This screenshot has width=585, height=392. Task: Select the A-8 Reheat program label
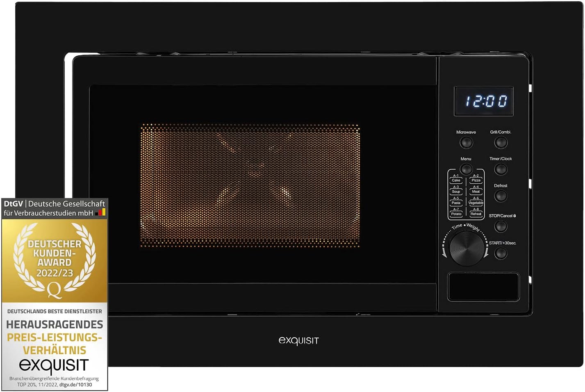pyautogui.click(x=476, y=212)
